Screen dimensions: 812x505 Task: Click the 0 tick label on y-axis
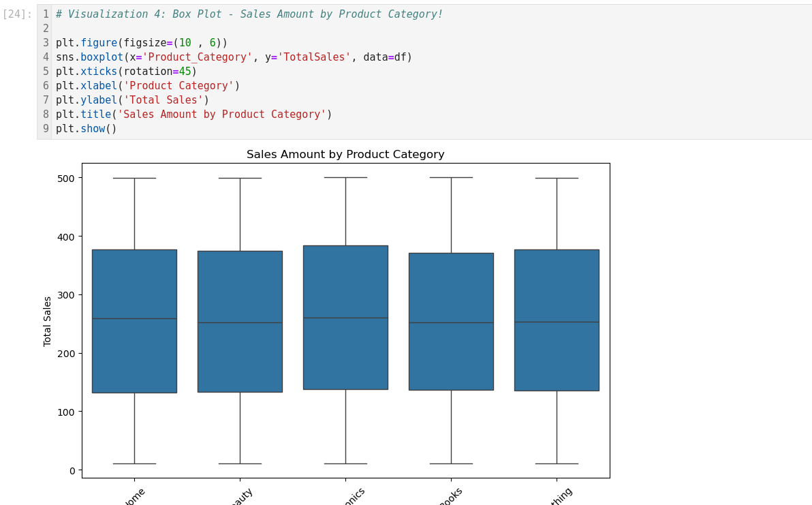[72, 470]
